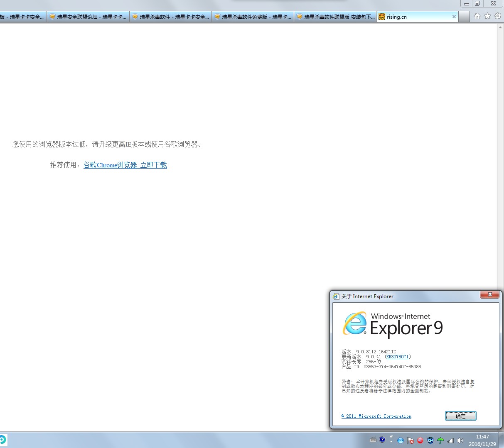Open the on-screen keyboard tray icon

[373, 440]
